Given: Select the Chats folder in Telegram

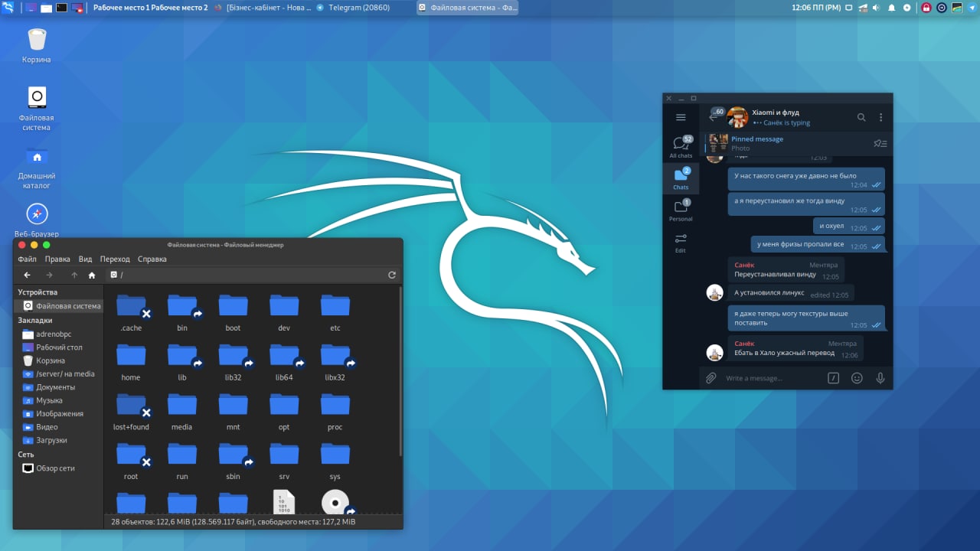Looking at the screenshot, I should [681, 178].
